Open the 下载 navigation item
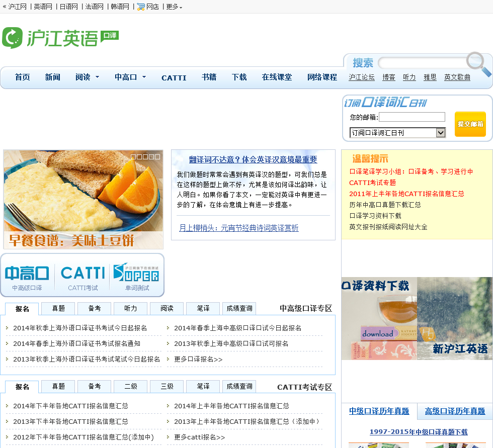Screen dimensions: 493x448 (239, 77)
